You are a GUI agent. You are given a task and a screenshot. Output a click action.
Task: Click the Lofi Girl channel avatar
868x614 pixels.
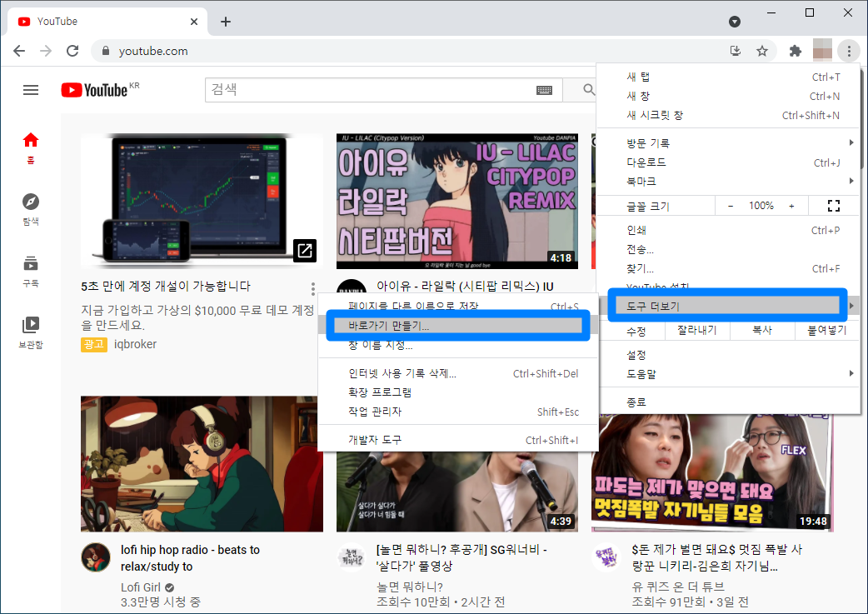[x=96, y=557]
